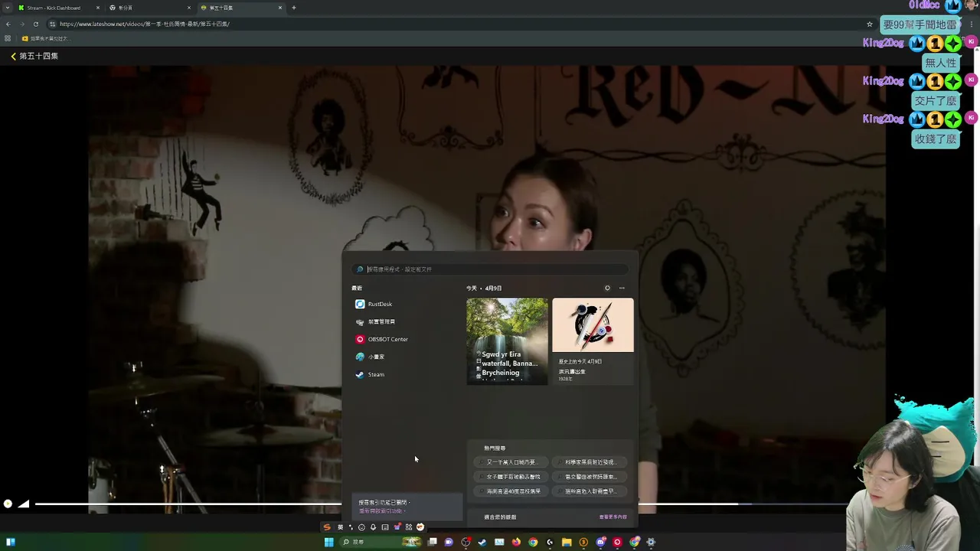This screenshot has height=551, width=980.
Task: Open the Sgwd yr Eira waterfall card
Action: click(x=507, y=341)
